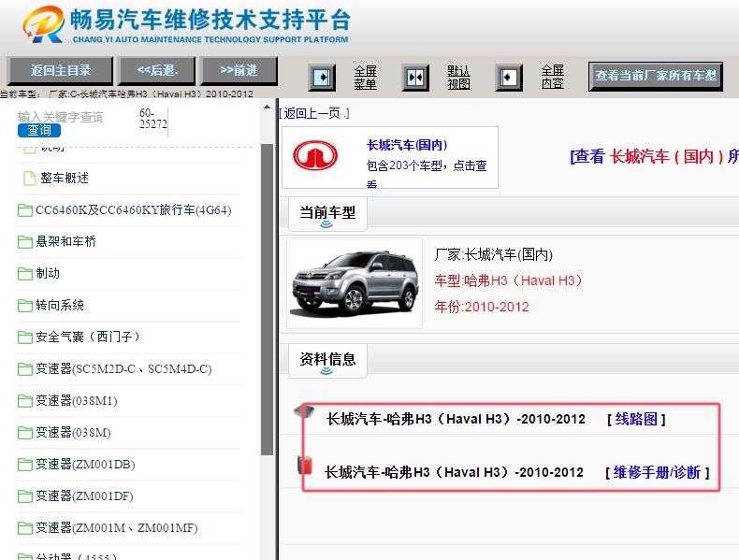The width and height of the screenshot is (739, 560).
Task: Click folder icon beside 变速器(038M)
Action: (25, 433)
